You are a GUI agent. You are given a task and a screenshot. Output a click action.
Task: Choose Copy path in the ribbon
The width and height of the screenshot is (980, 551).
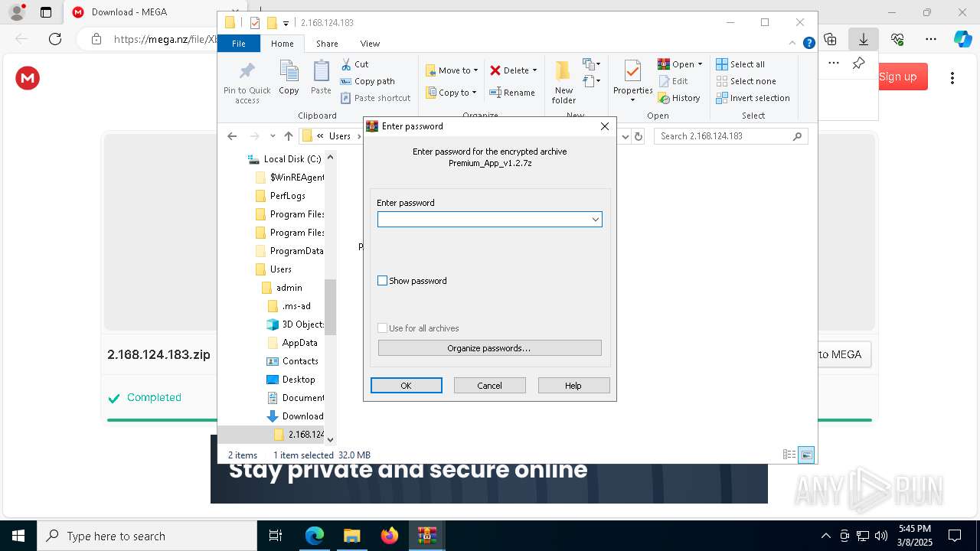(x=367, y=81)
